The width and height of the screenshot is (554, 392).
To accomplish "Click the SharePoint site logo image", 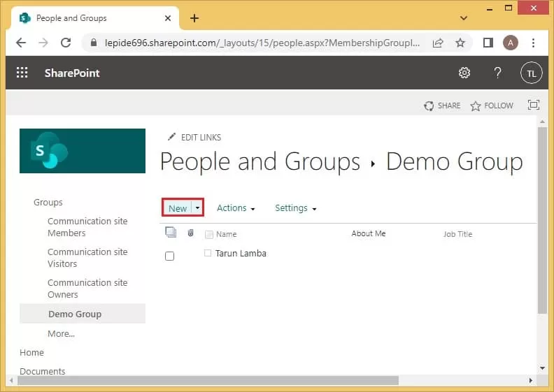I will point(83,151).
